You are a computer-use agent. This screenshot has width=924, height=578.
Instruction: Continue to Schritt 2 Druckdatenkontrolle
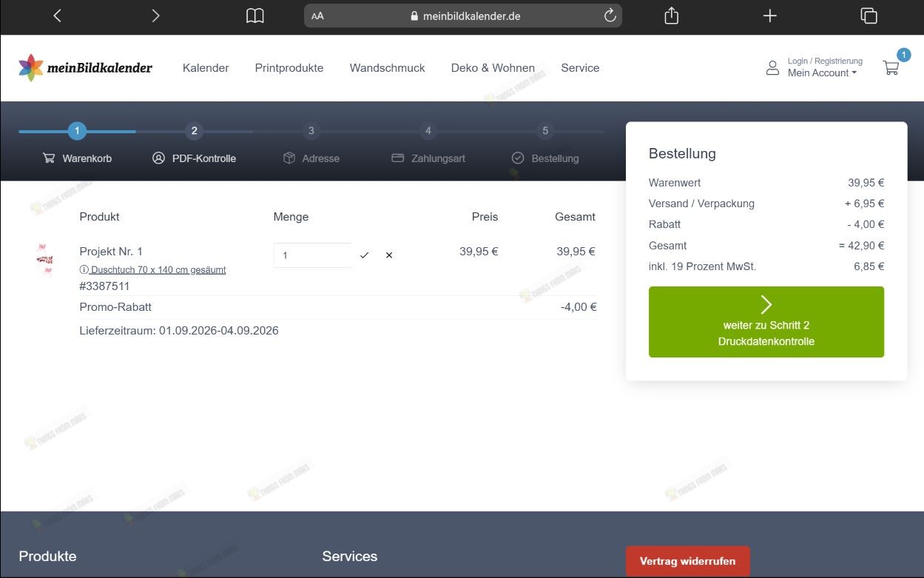click(x=766, y=322)
